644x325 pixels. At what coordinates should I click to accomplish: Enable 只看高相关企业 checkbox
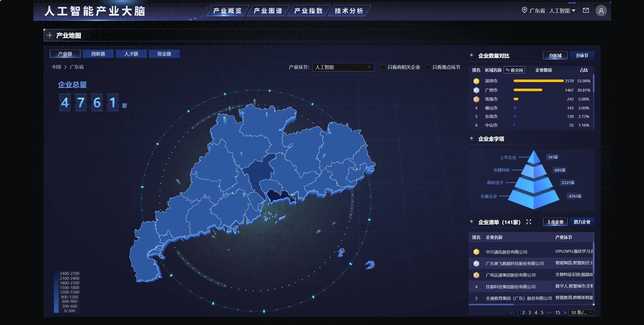tap(383, 67)
